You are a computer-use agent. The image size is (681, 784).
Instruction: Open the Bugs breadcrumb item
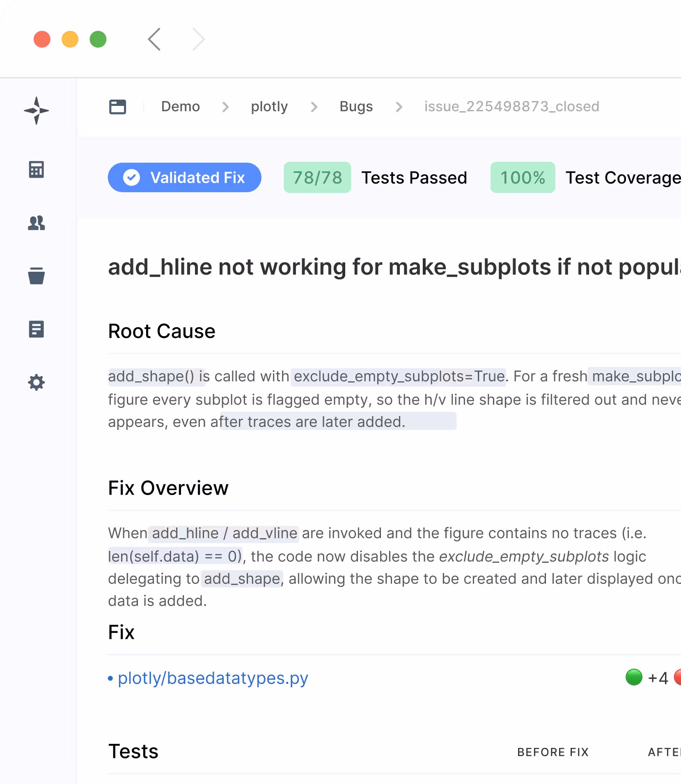(x=356, y=107)
